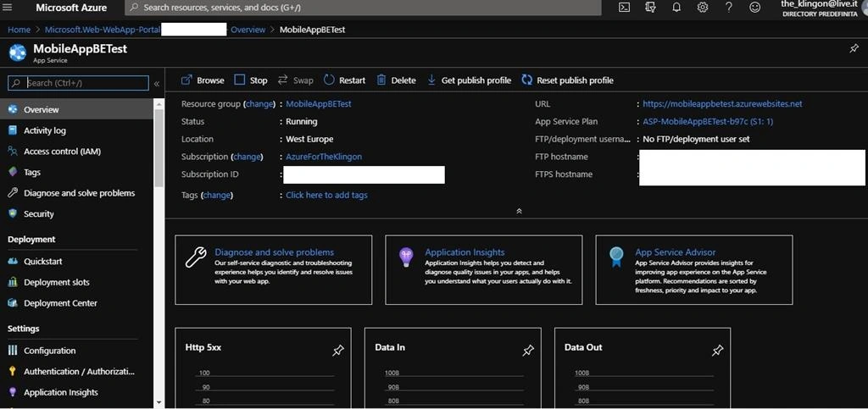Viewport: 868px width, 409px height.
Task: Open the notifications bell
Action: coord(676,7)
